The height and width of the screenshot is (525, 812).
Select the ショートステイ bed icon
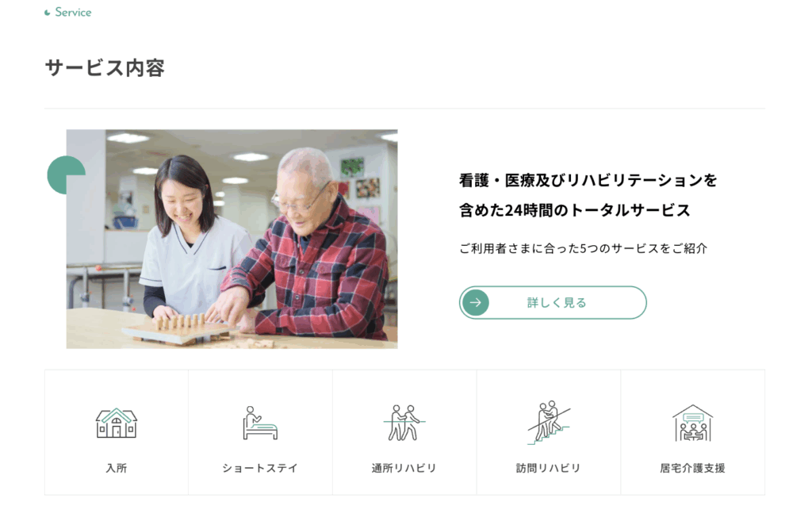pyautogui.click(x=260, y=423)
